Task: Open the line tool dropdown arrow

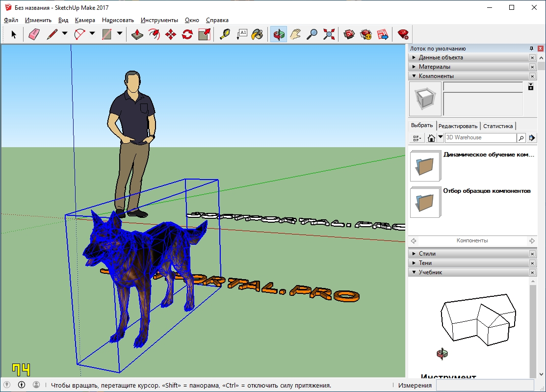Action: (65, 33)
